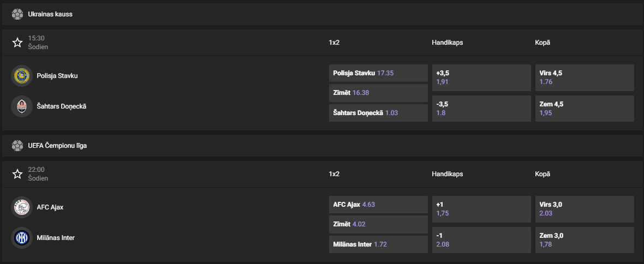The image size is (644, 264).
Task: Collapse the Ukrainas kauss league header
Action: click(327, 14)
